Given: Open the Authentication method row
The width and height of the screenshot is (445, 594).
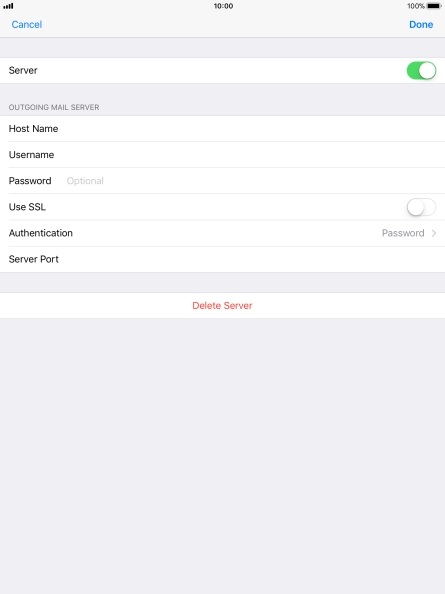Looking at the screenshot, I should pyautogui.click(x=222, y=233).
